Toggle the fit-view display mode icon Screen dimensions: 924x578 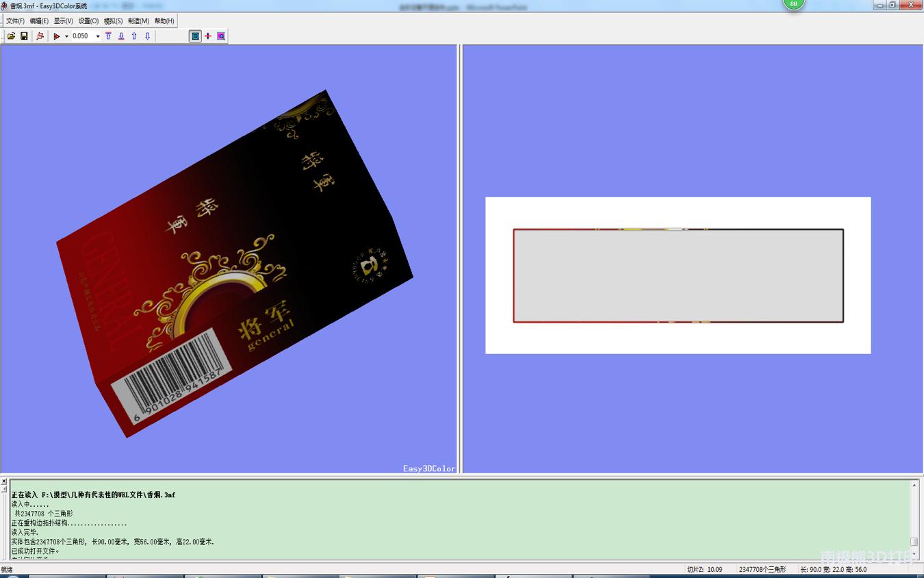coord(195,36)
